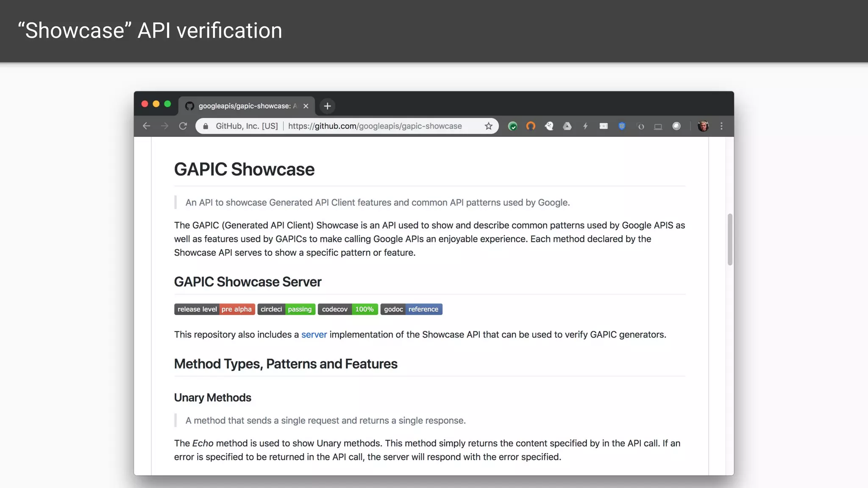Click the laptop-shaped extension icon
The width and height of the screenshot is (868, 488).
[x=658, y=126]
